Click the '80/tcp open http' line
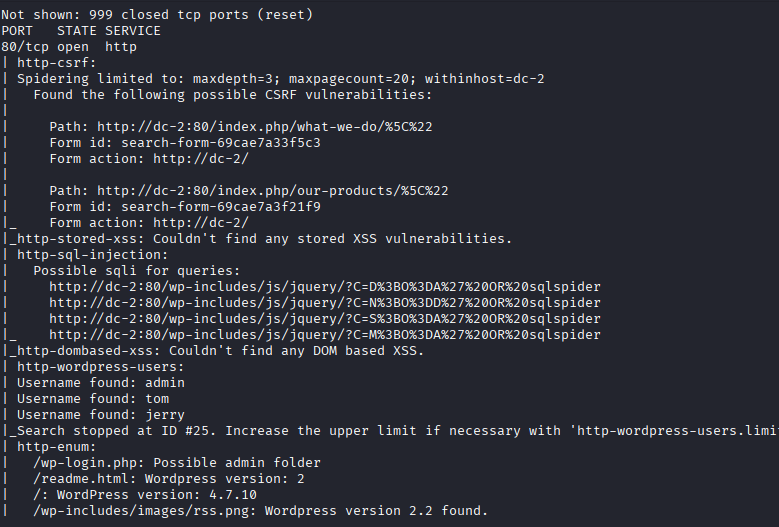The image size is (779, 527). pyautogui.click(x=68, y=47)
